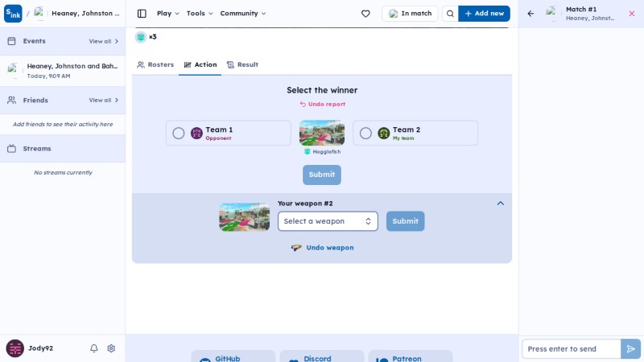
Task: Click tournament logo in breadcrumb
Action: [x=39, y=14]
